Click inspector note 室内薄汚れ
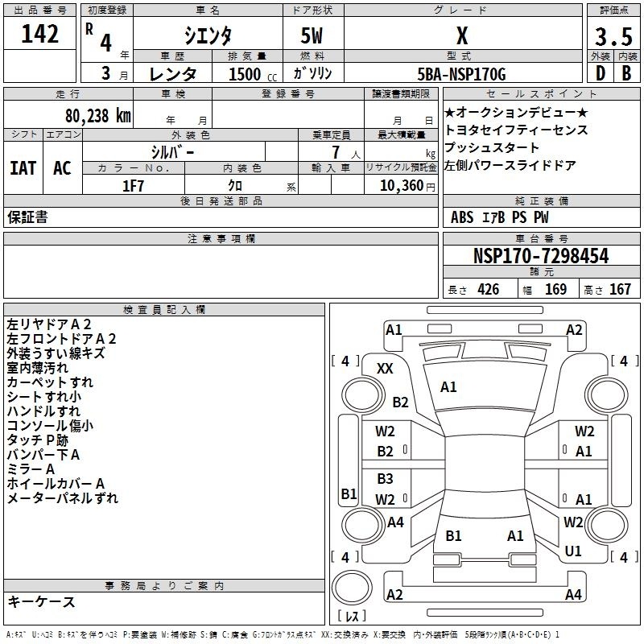Viewport: 644px width, 644px height. (37, 368)
